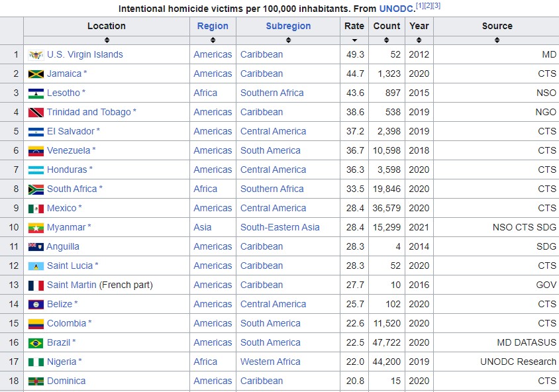
Task: Open the Jamaica country link
Action: point(64,73)
